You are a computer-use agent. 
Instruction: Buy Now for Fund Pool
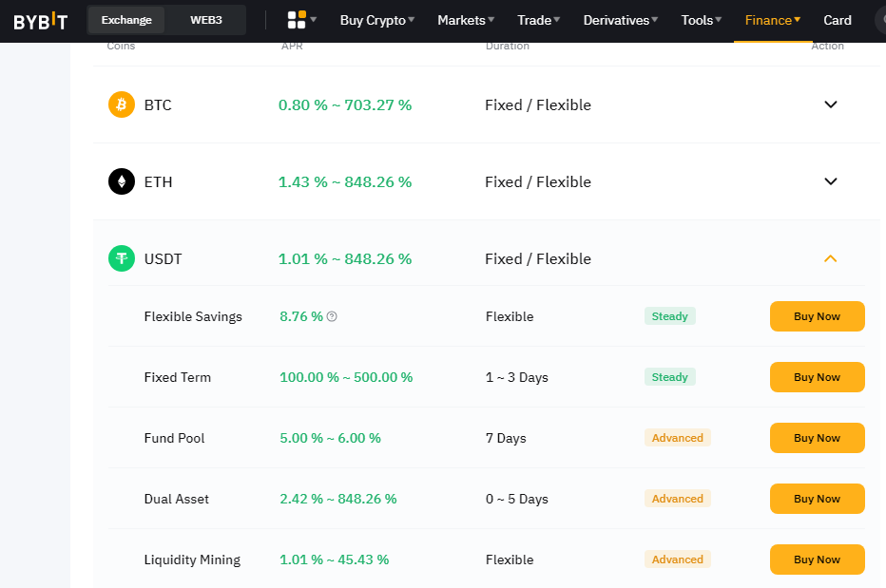[817, 438]
